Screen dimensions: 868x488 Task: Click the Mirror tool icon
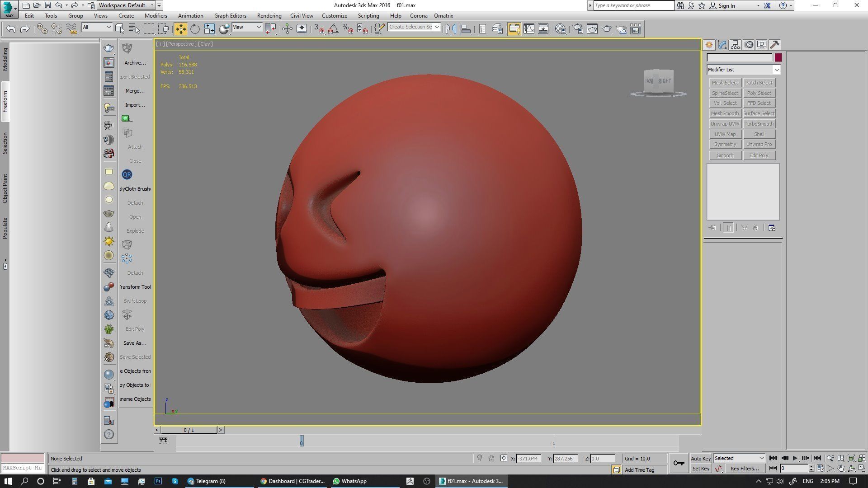pyautogui.click(x=451, y=29)
